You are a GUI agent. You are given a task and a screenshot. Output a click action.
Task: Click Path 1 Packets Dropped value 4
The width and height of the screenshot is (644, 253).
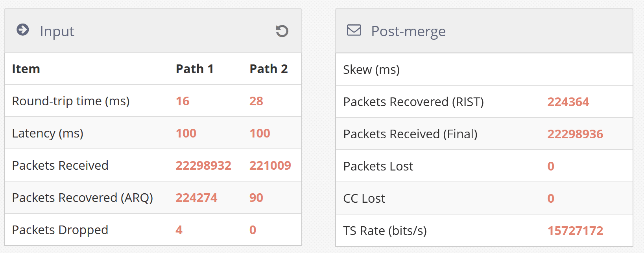tap(179, 230)
